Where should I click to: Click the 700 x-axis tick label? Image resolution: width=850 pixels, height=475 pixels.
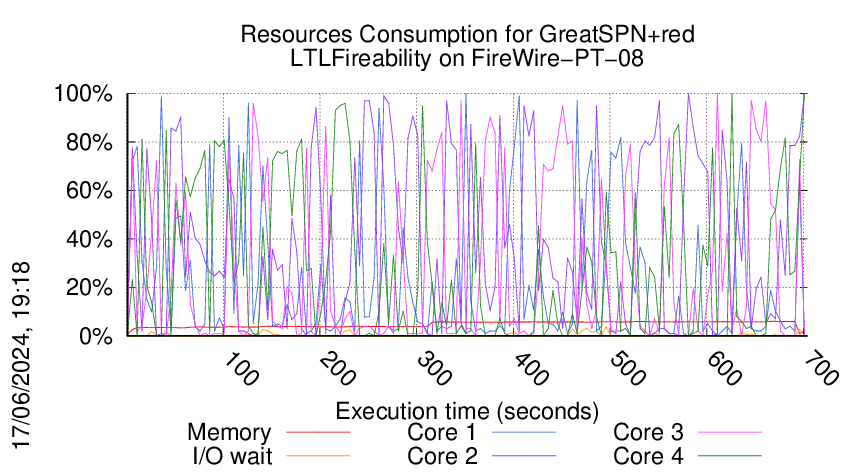coord(820,369)
